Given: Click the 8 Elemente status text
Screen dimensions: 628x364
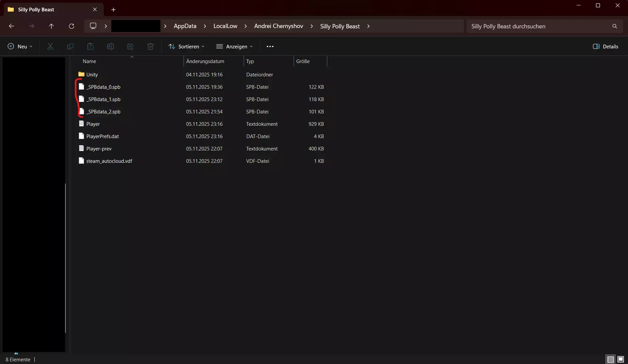Looking at the screenshot, I should [x=18, y=359].
